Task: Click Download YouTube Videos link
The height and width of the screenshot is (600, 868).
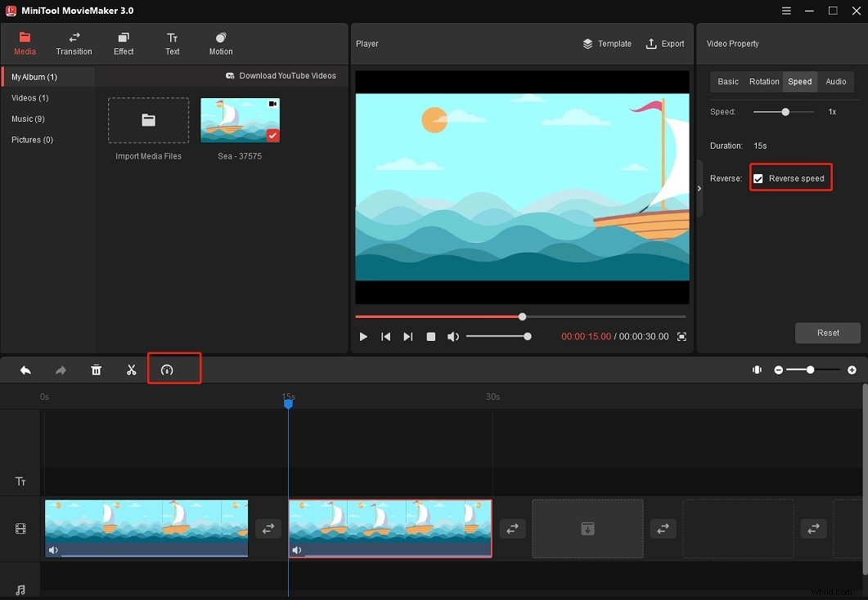Action: (x=282, y=75)
